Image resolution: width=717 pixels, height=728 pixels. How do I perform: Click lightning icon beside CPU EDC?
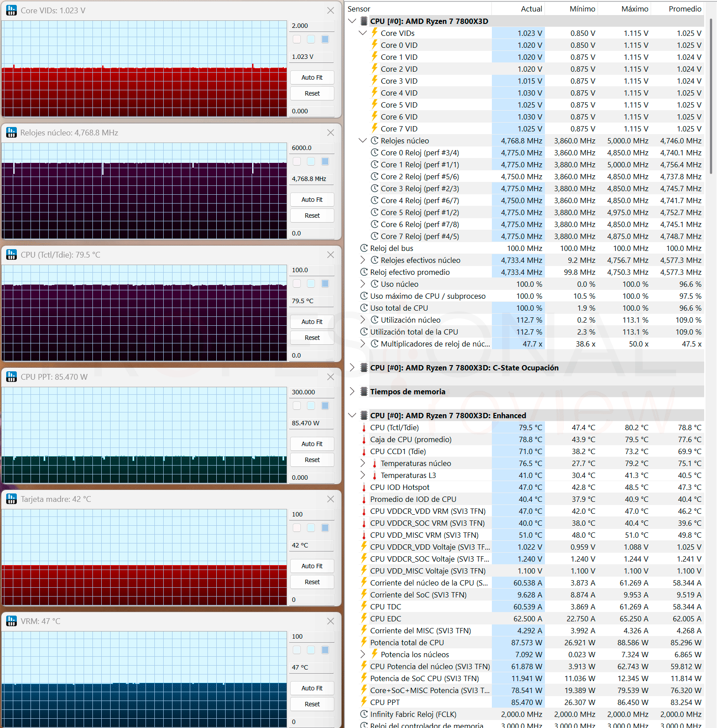click(x=364, y=618)
